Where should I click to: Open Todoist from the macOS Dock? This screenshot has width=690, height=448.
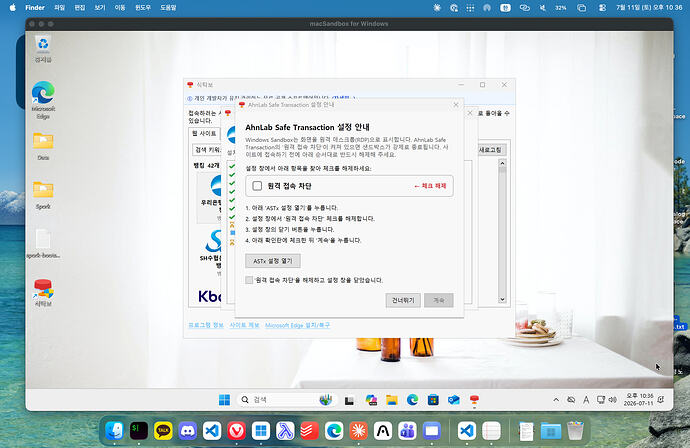click(x=309, y=431)
